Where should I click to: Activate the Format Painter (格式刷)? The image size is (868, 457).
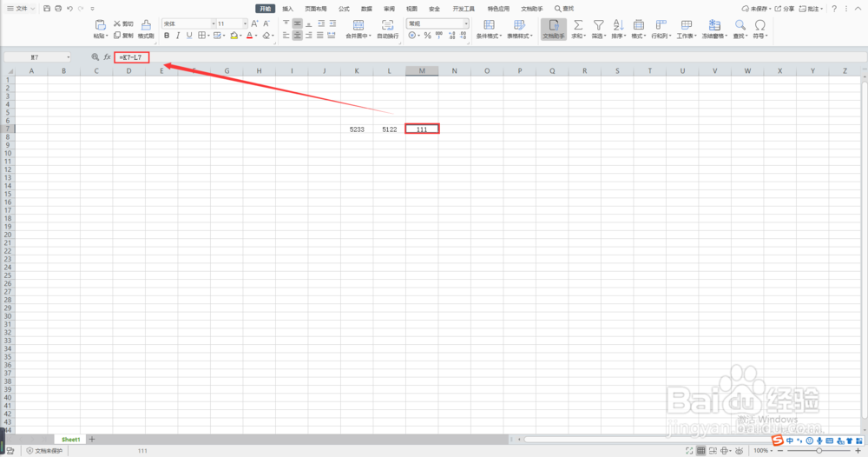coord(146,29)
